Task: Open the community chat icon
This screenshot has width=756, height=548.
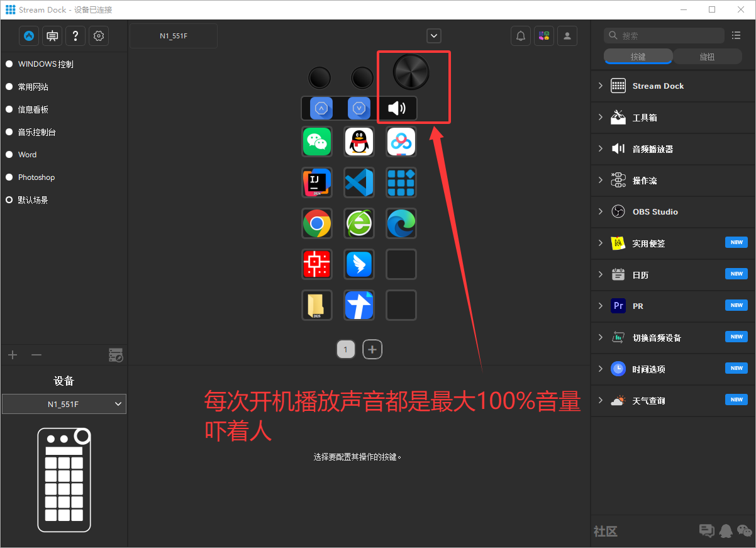Action: click(x=707, y=530)
